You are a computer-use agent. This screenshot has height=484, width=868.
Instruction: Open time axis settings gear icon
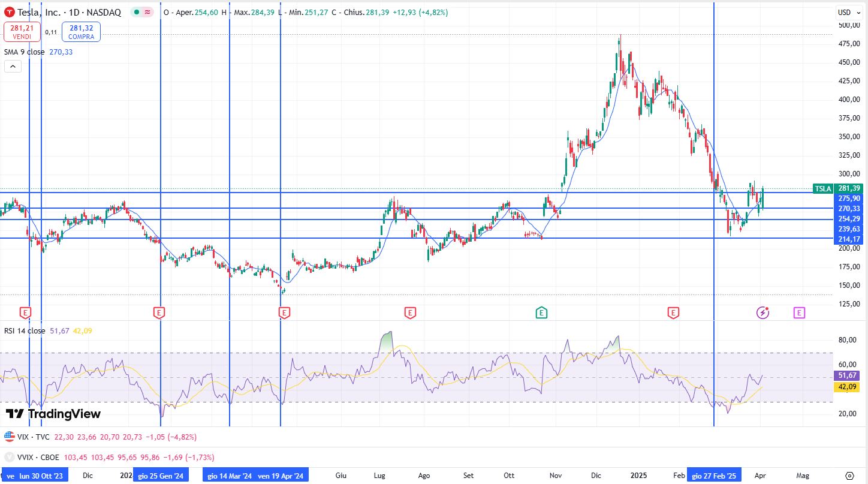(x=849, y=476)
